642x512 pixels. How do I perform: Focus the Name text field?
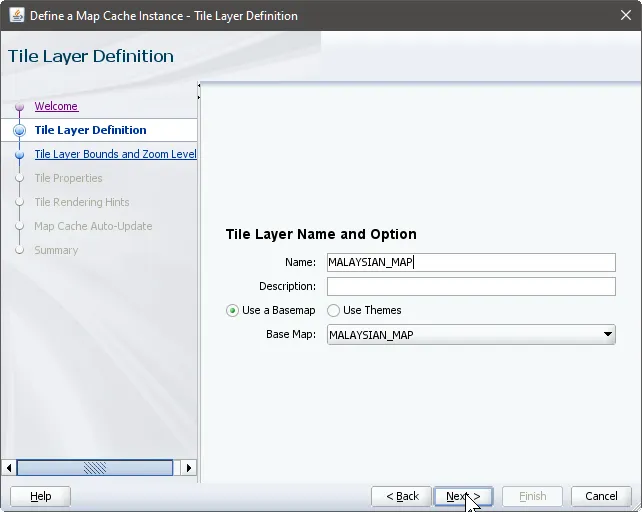[470, 262]
